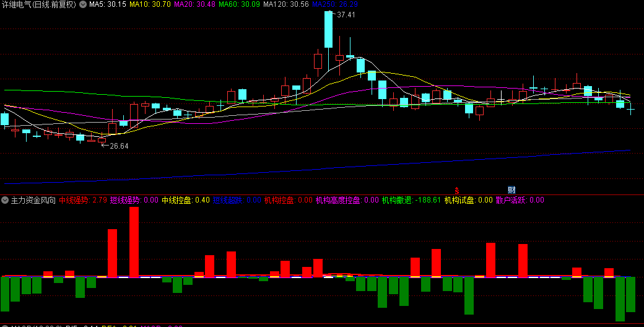The width and height of the screenshot is (644, 327).
Task: Select the 中线控盘: 0.40 value
Action: click(x=186, y=201)
